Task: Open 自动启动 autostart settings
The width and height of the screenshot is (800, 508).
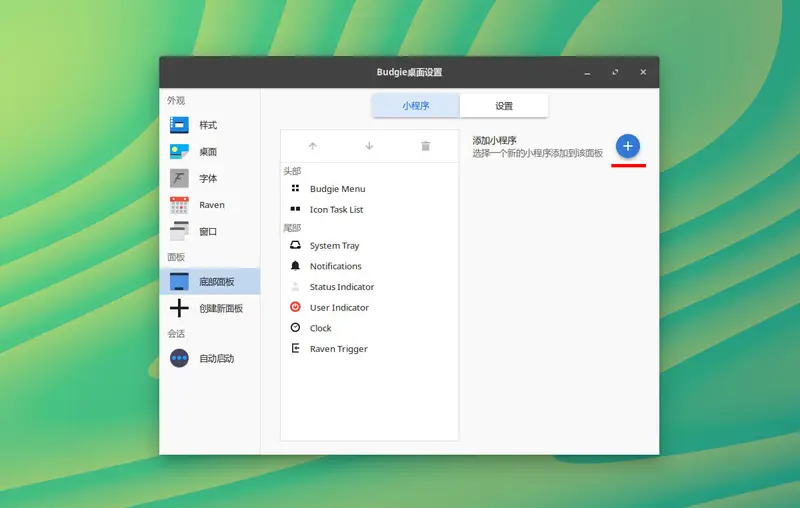Action: pyautogui.click(x=216, y=358)
